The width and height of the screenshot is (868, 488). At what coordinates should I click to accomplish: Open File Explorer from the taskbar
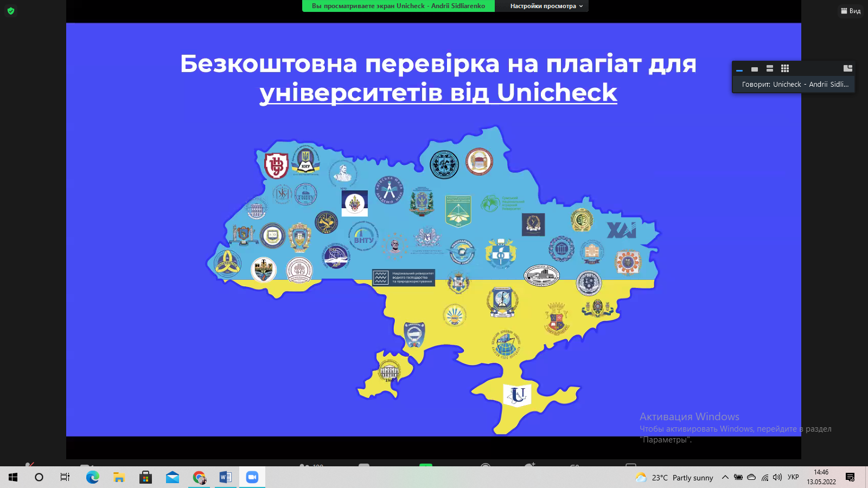click(119, 477)
